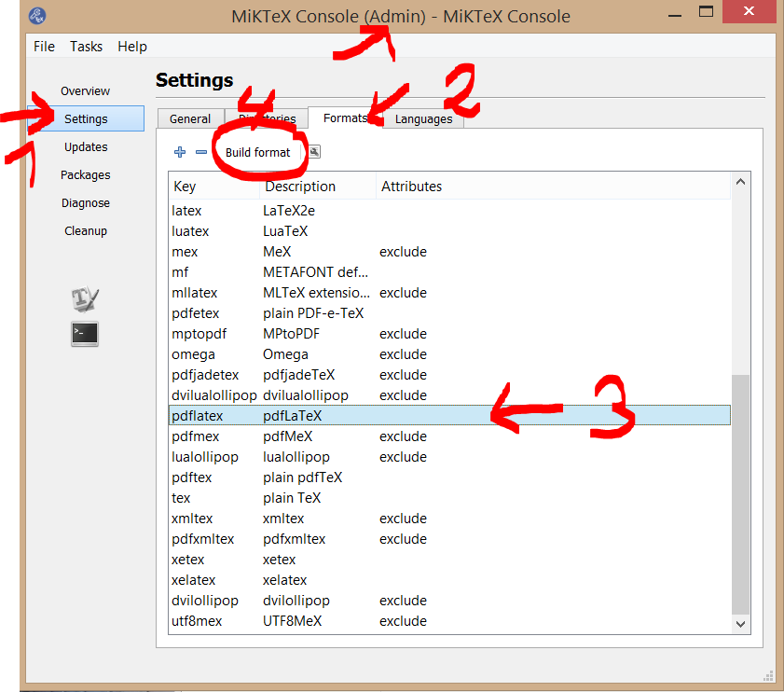
Task: Select the pdflatex format row
Action: (x=449, y=416)
